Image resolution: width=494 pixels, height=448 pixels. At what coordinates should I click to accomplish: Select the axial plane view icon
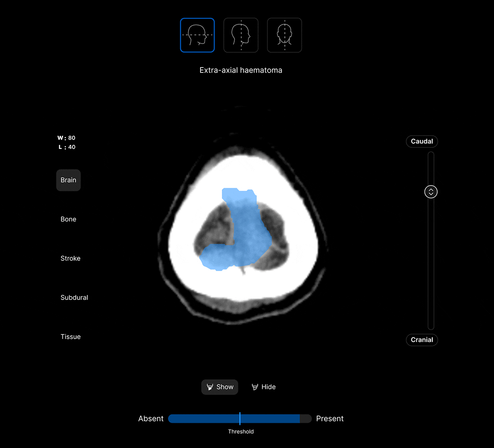[x=197, y=35]
